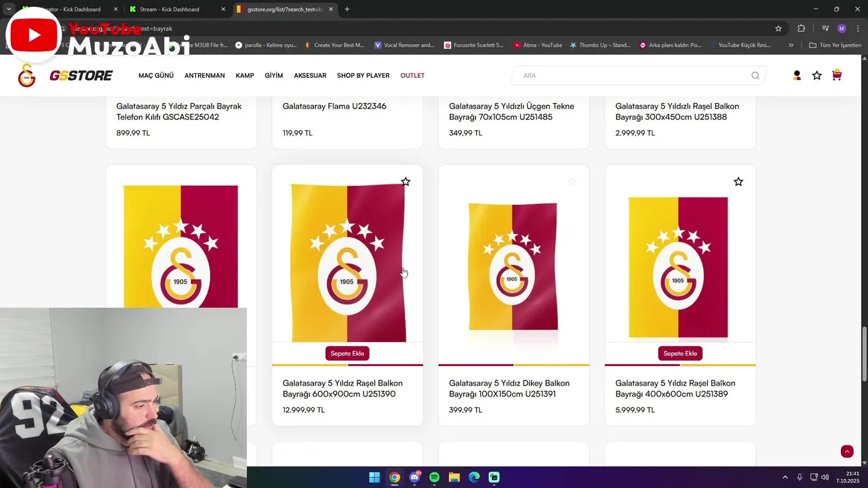Favorite the 600x900cm Raşel Balkon Bayrağı
Image resolution: width=868 pixels, height=488 pixels.
pos(406,182)
